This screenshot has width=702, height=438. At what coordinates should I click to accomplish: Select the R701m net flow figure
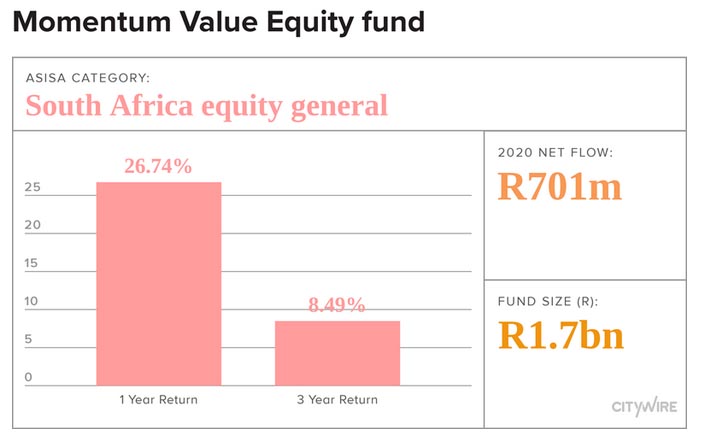click(x=559, y=187)
